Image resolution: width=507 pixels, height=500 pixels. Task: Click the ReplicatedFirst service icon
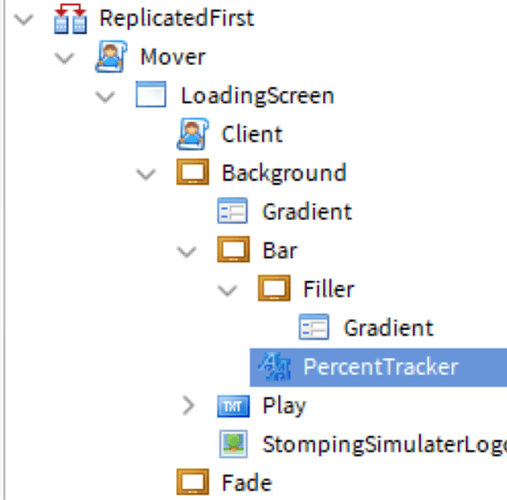click(71, 18)
